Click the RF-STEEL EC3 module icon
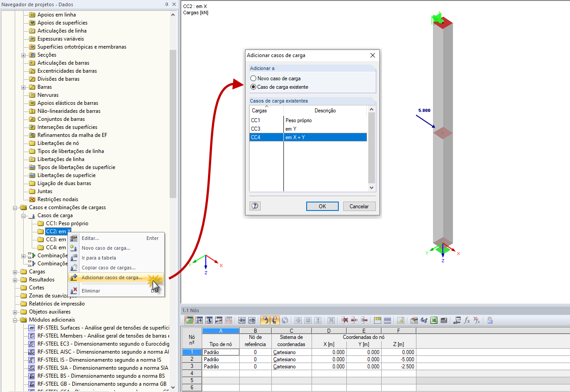Screen dimensions: 570x392 pyautogui.click(x=32, y=344)
